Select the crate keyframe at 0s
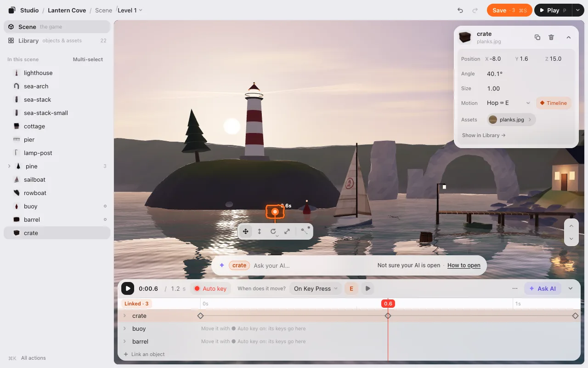Image resolution: width=588 pixels, height=368 pixels. pyautogui.click(x=200, y=316)
